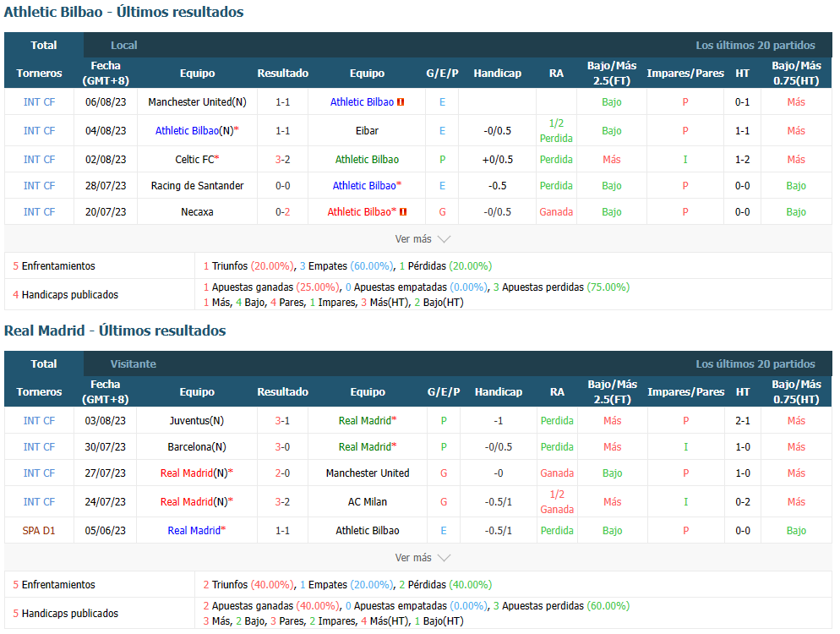Click the HT score 0-2 in the AC Milan row
Image resolution: width=840 pixels, height=634 pixels.
[743, 501]
